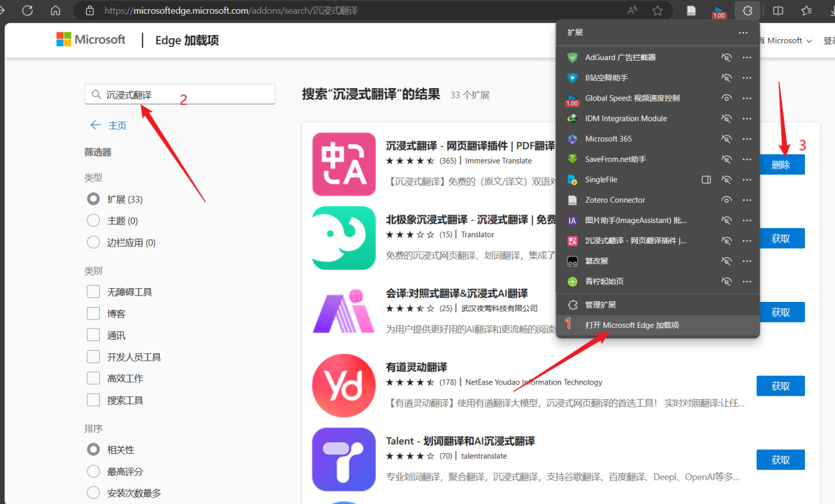
Task: Click 图片助手 ImageAssistant icon
Action: 572,220
